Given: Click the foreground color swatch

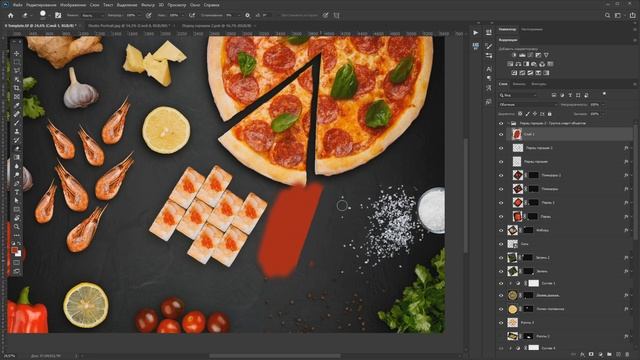Looking at the screenshot, I should pyautogui.click(x=15, y=250).
